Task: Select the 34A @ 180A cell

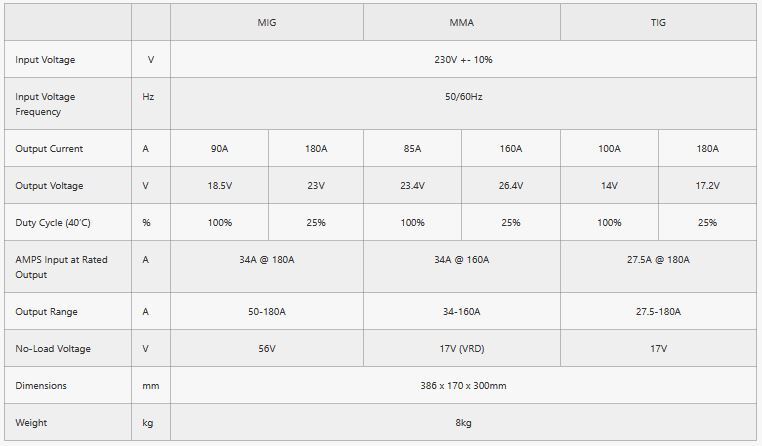Action: click(x=267, y=267)
